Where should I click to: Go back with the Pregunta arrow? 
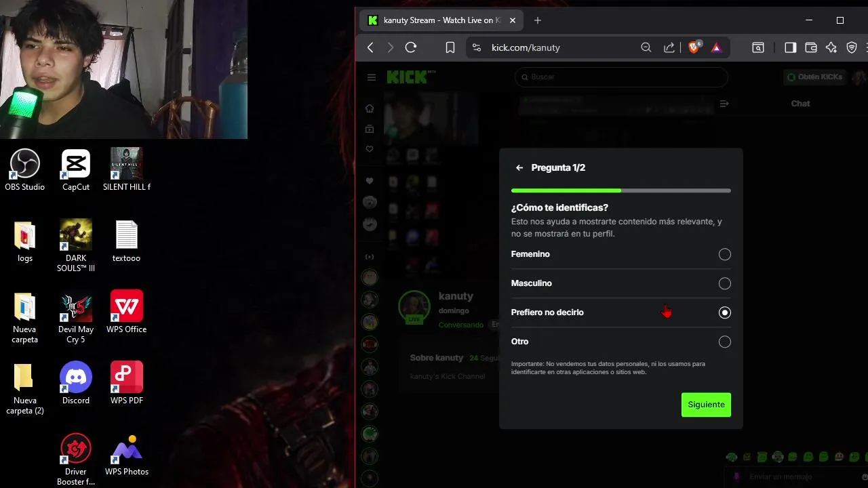[x=519, y=168]
